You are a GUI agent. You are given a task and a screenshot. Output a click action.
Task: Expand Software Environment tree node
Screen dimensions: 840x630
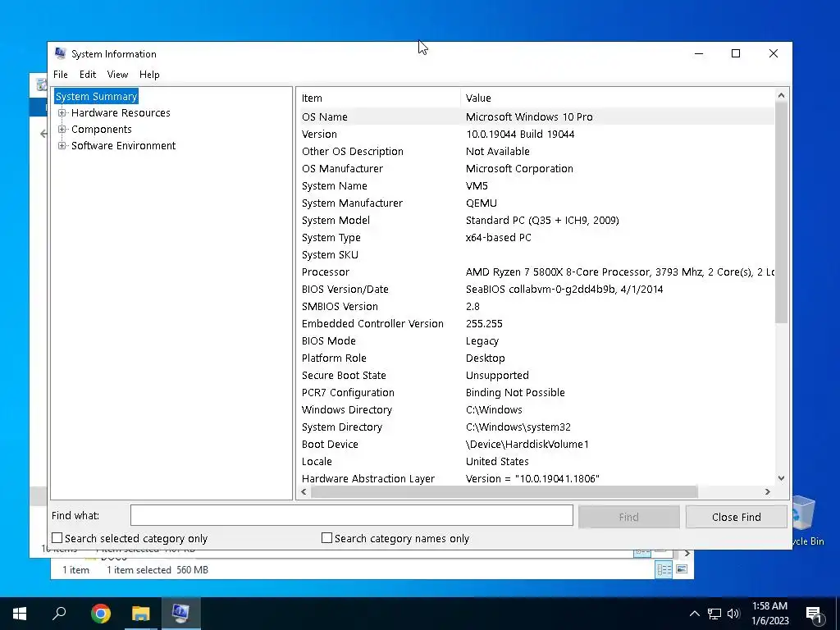[62, 146]
